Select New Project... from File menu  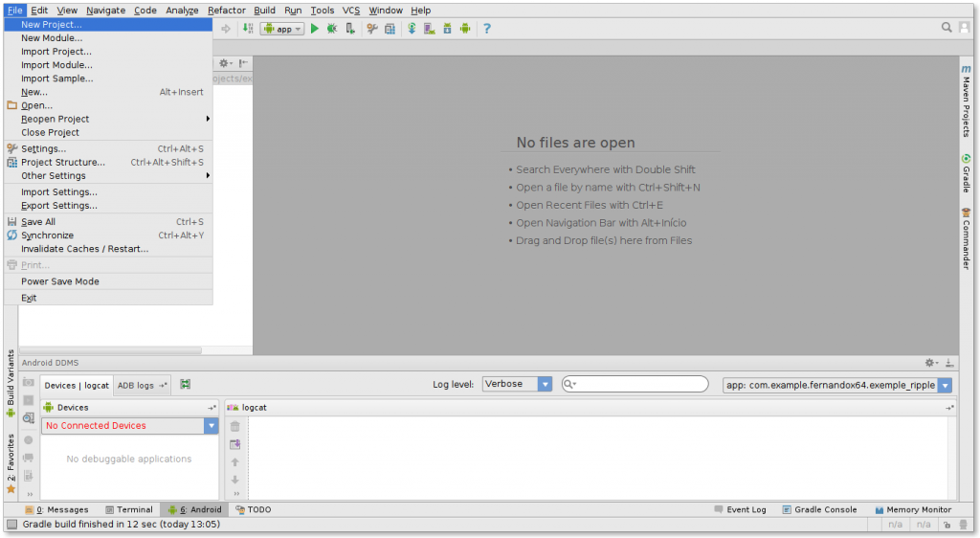[x=52, y=25]
